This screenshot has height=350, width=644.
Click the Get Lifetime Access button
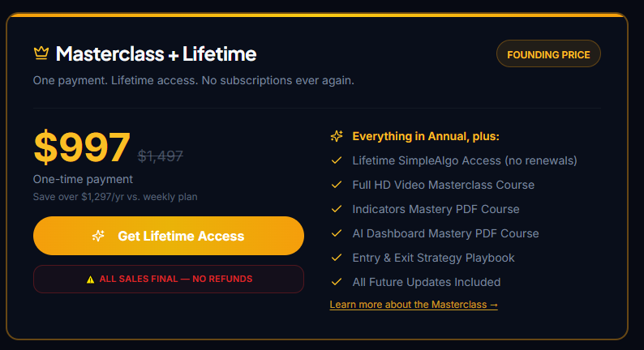pyautogui.click(x=169, y=236)
